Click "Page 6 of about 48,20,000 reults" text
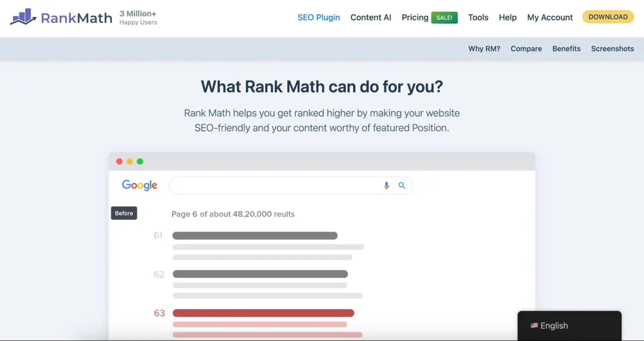Image resolution: width=644 pixels, height=341 pixels. pyautogui.click(x=233, y=214)
